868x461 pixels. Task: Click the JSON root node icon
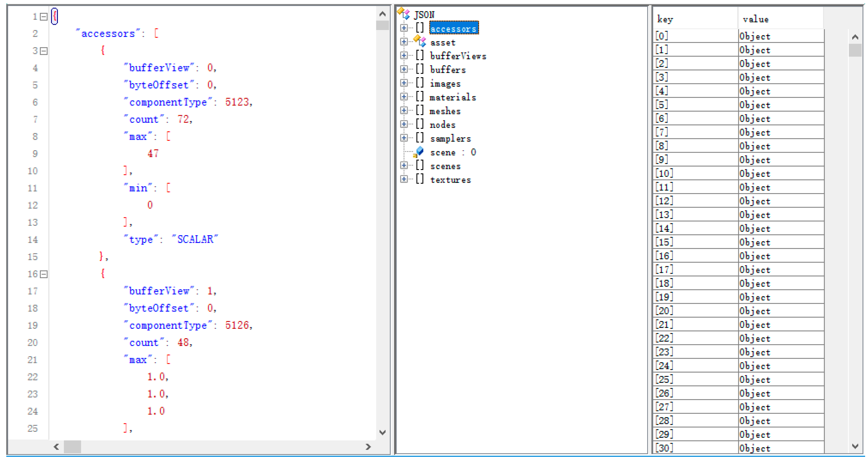coord(403,13)
